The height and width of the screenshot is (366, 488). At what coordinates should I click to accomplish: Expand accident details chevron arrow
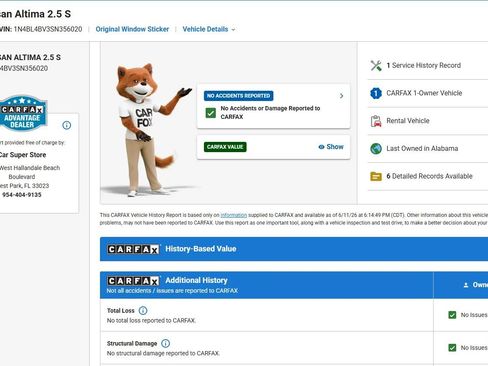[x=341, y=96]
